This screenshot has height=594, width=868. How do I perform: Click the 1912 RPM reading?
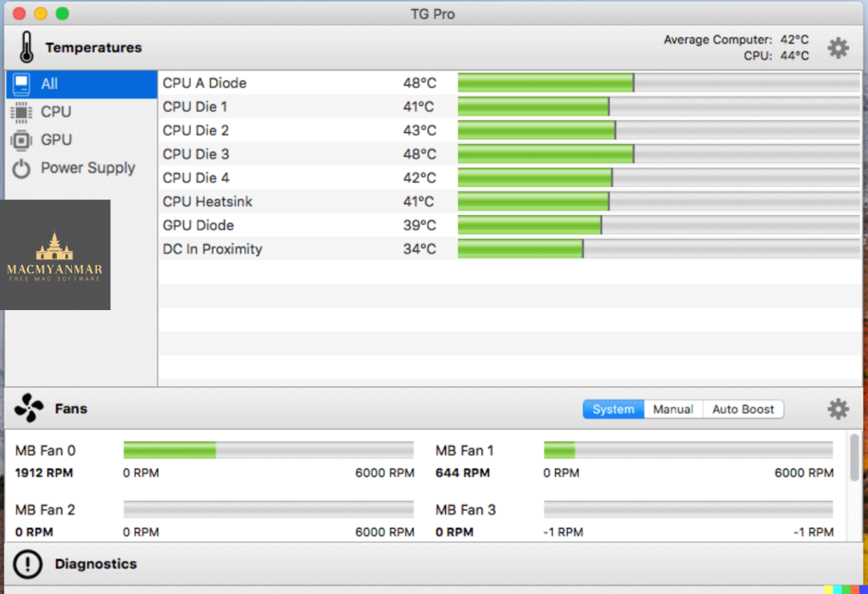pos(44,474)
